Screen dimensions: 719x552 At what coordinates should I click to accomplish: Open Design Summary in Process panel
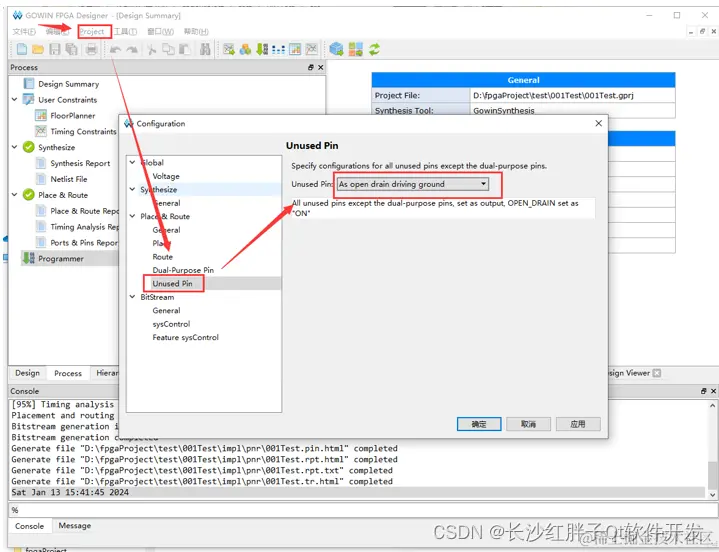pos(68,84)
